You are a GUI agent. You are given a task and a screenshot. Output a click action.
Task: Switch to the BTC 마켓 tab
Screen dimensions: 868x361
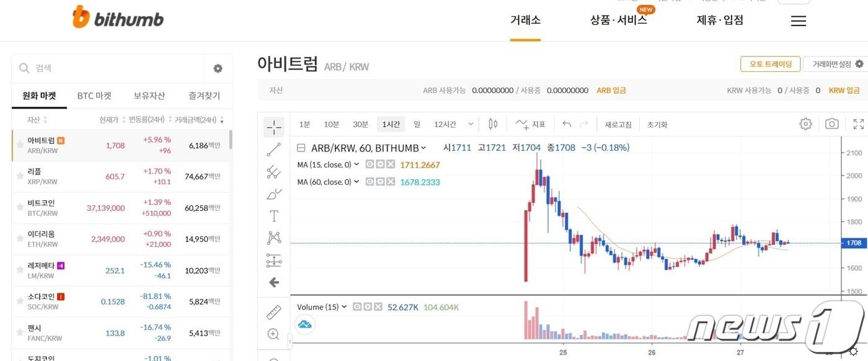(x=94, y=96)
